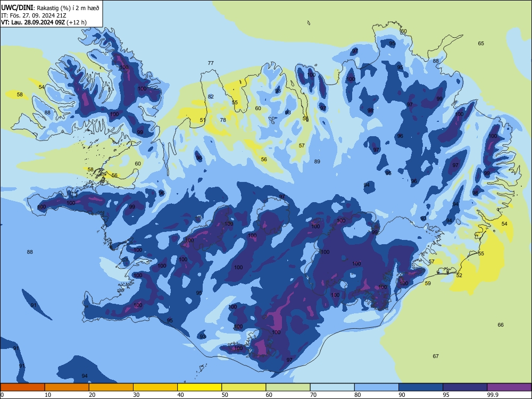Click the "78" humidity value on the map
This screenshot has width=532, height=399.
223,120
